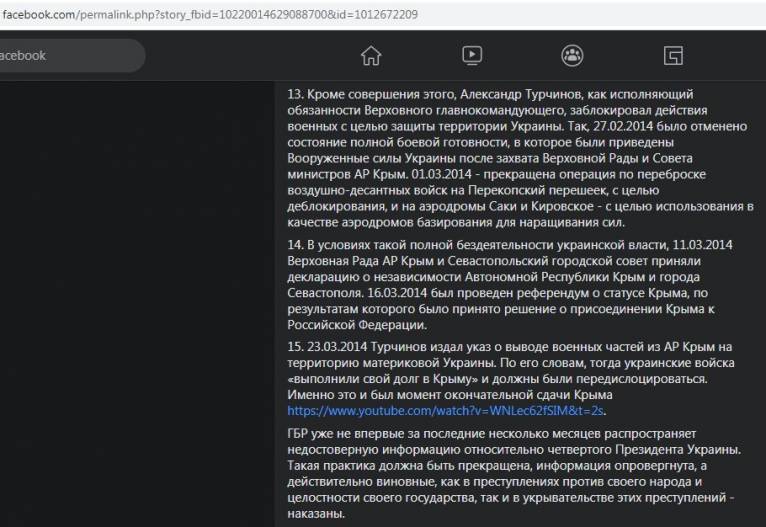The height and width of the screenshot is (527, 766).
Task: Click the line "Именно это и был момент окончательной сдачи Крыма"
Action: click(449, 395)
